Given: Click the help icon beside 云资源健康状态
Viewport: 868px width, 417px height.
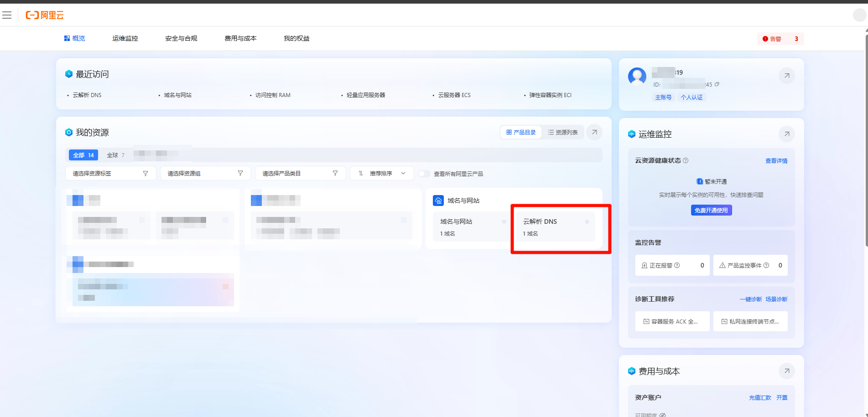Looking at the screenshot, I should tap(686, 160).
